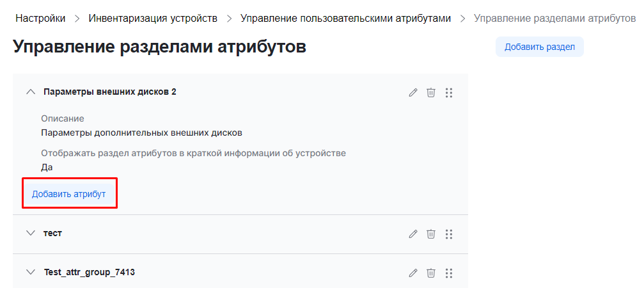Click the Добавить раздел button
644x288 pixels.
[539, 47]
